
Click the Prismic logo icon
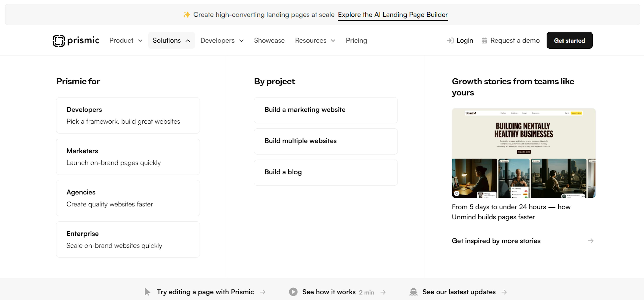(x=59, y=41)
